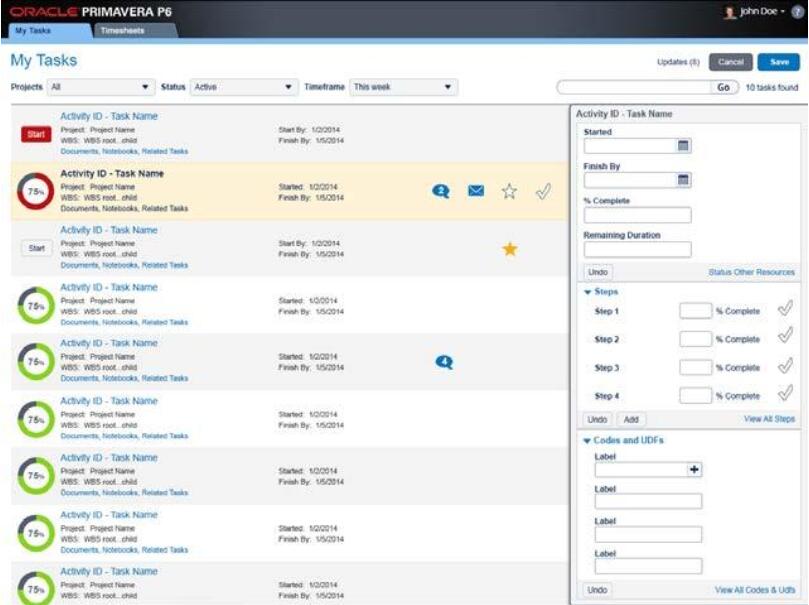Switch to the Timesheets tab

(x=120, y=31)
